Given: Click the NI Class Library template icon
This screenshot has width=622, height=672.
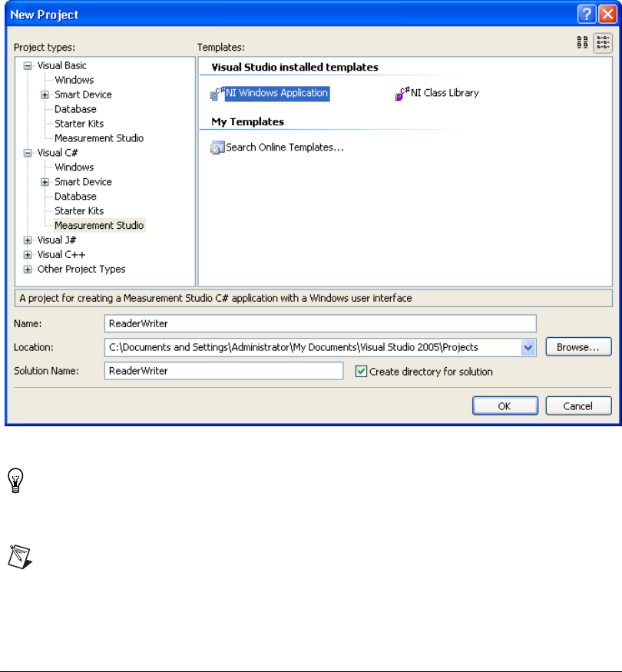Looking at the screenshot, I should coord(402,94).
